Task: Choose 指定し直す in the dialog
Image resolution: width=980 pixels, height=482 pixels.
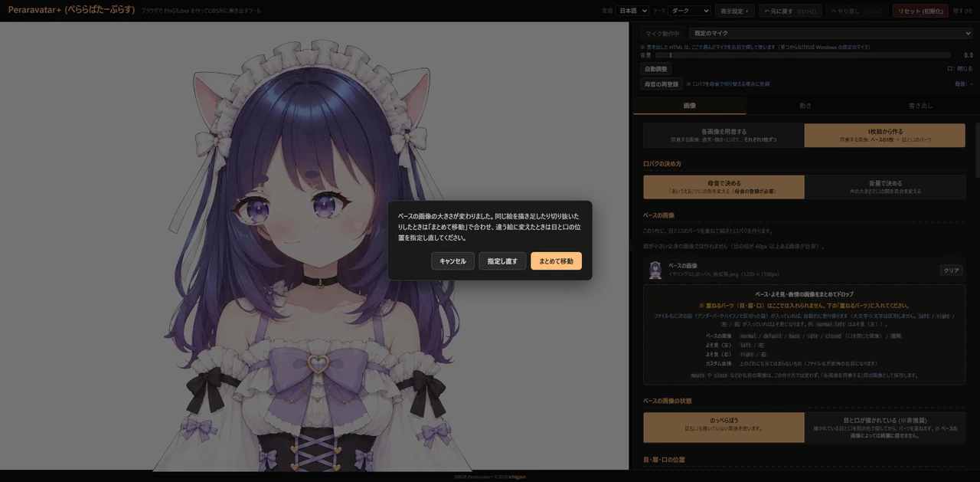Action: tap(502, 261)
